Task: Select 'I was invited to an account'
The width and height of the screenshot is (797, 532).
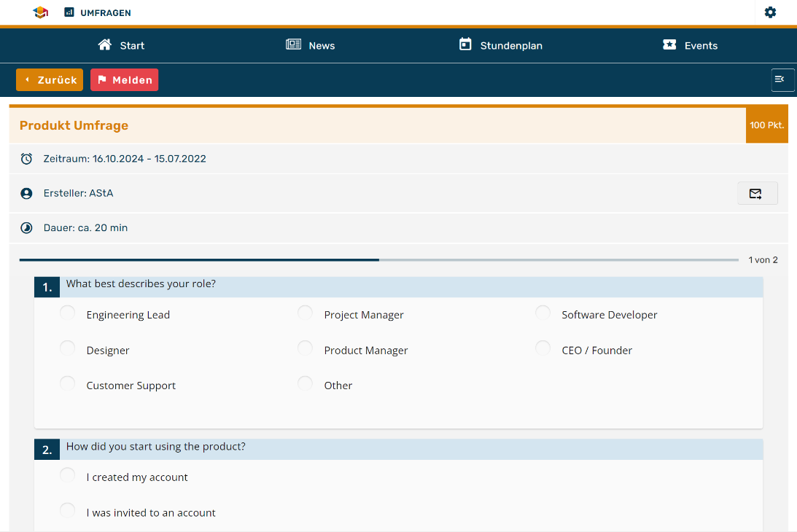Action: [67, 510]
